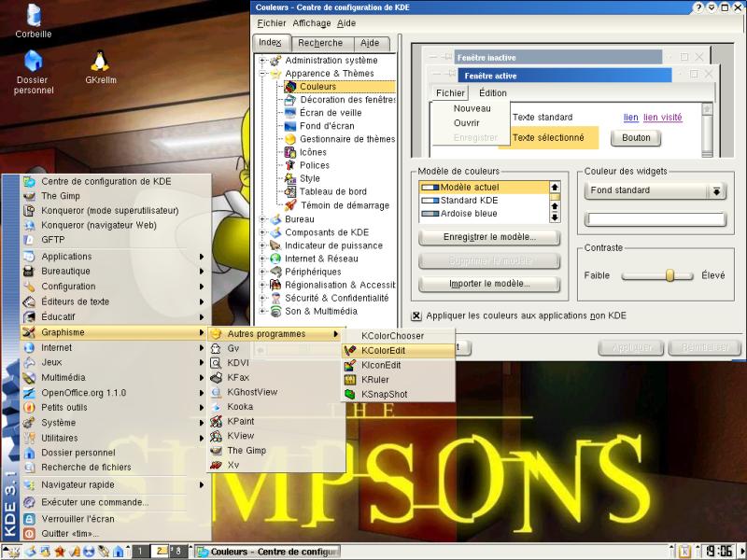Click the Icônes module icon
The image size is (747, 560).
(290, 152)
